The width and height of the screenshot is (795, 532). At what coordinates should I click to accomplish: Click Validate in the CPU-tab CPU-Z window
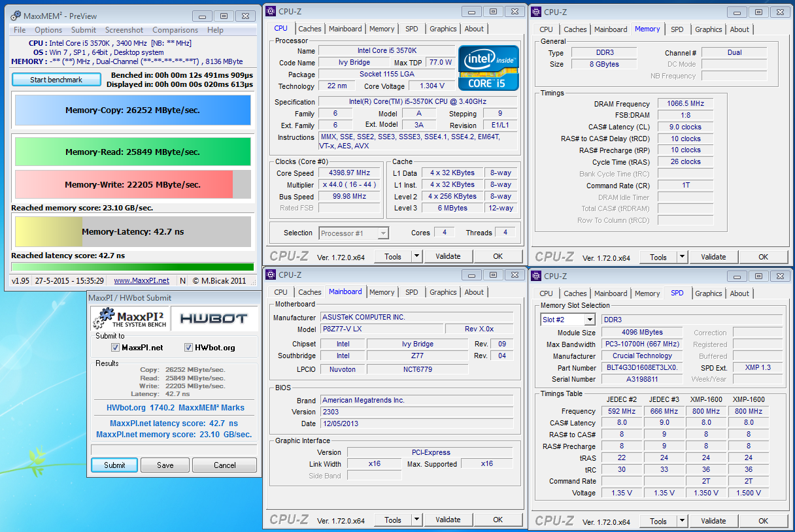pos(448,256)
